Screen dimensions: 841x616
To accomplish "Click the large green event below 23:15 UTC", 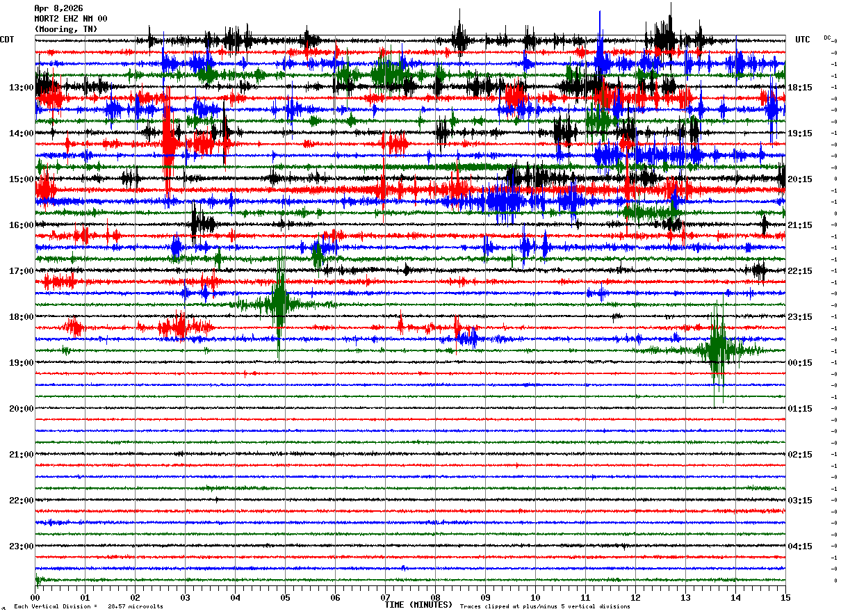I will coord(717,348).
